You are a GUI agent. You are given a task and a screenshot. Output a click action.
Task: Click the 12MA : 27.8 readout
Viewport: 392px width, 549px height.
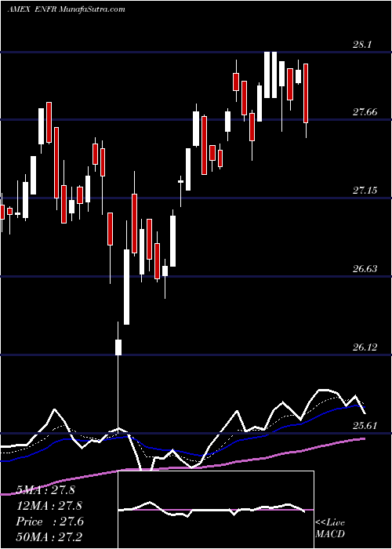pos(49,506)
